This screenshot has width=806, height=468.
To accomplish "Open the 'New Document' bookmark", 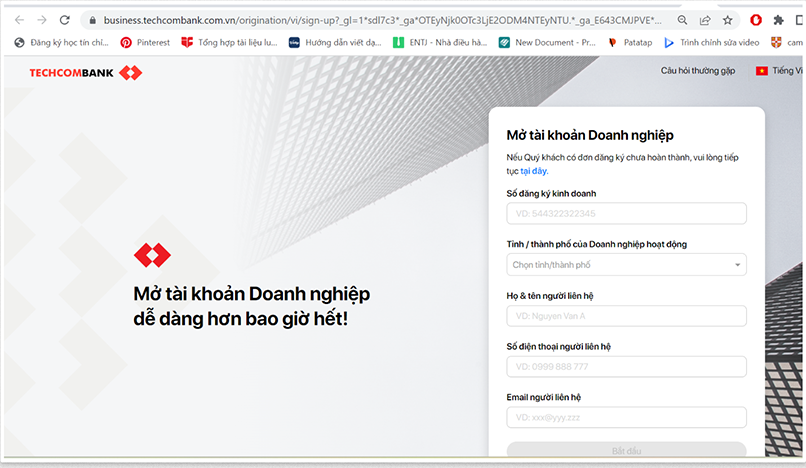I will 547,43.
